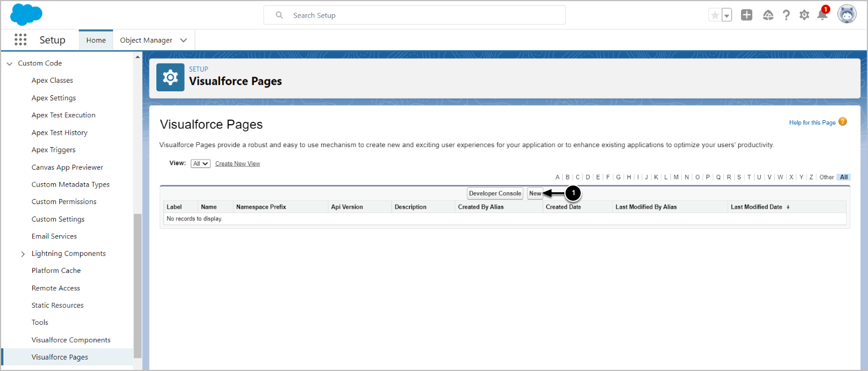Open the global actions plus icon

[x=747, y=15]
